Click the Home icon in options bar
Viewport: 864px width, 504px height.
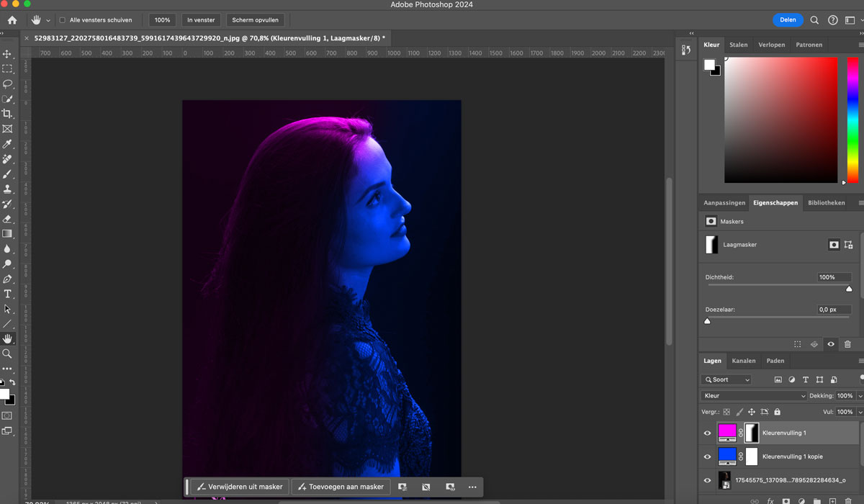[12, 20]
